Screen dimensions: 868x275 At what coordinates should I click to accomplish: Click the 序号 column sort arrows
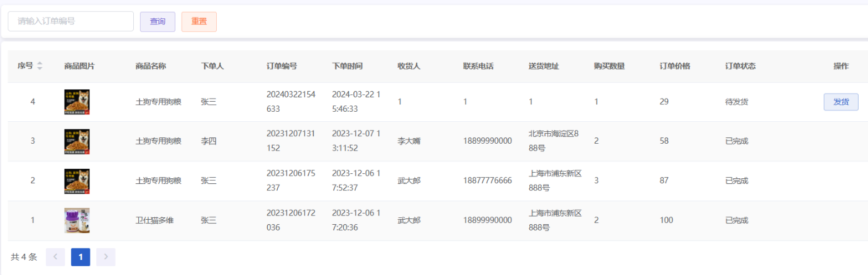(x=40, y=66)
